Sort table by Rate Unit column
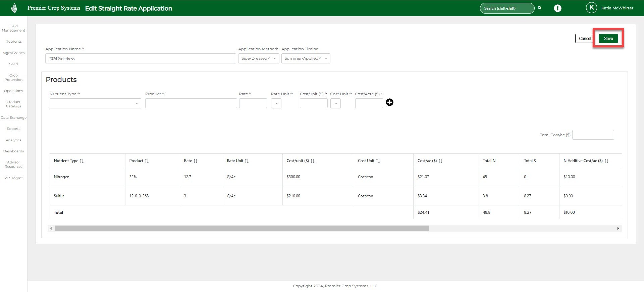The width and height of the screenshot is (644, 292). point(247,161)
